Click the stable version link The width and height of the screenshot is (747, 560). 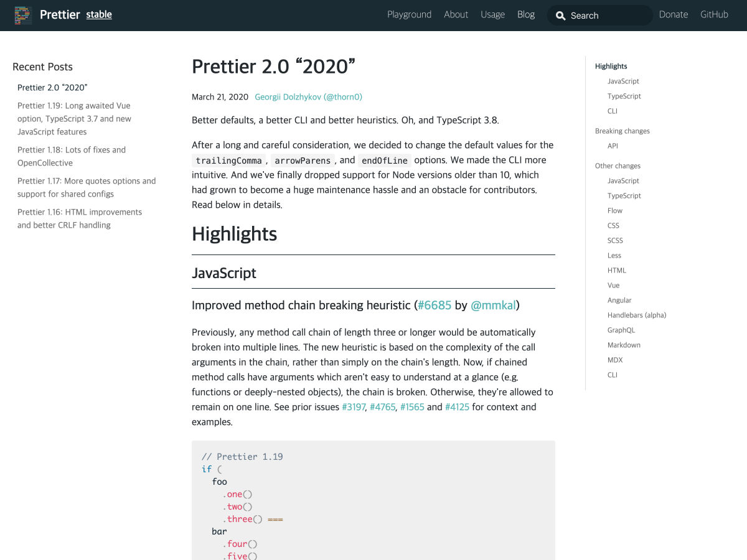coord(99,14)
